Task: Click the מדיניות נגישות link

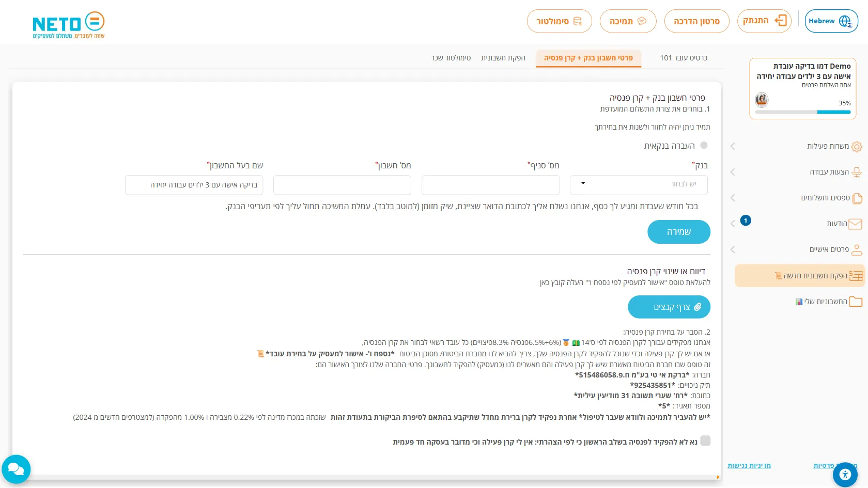Action: tap(749, 466)
